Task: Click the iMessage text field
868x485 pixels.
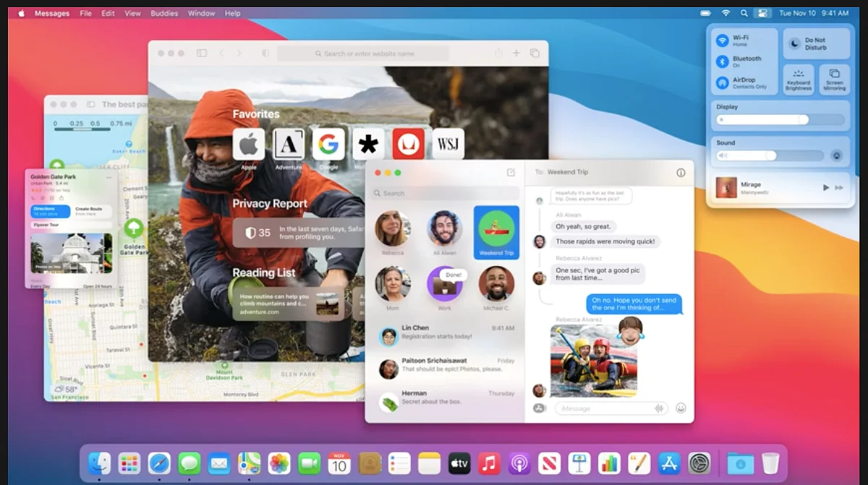Action: (x=612, y=408)
